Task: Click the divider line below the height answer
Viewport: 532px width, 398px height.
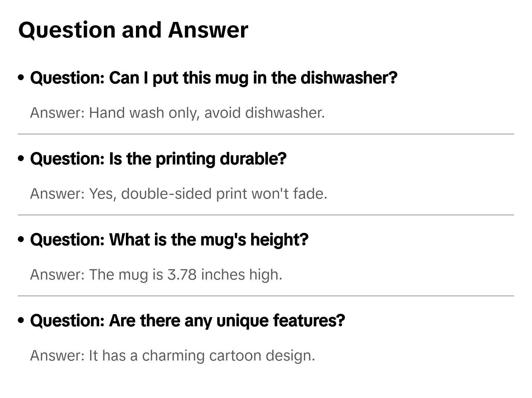Action: click(x=266, y=296)
